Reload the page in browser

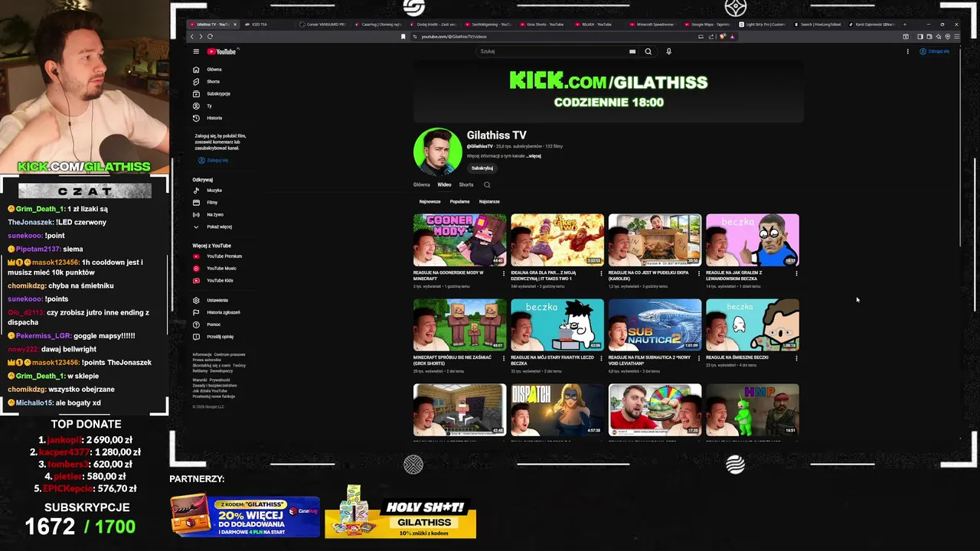(210, 36)
